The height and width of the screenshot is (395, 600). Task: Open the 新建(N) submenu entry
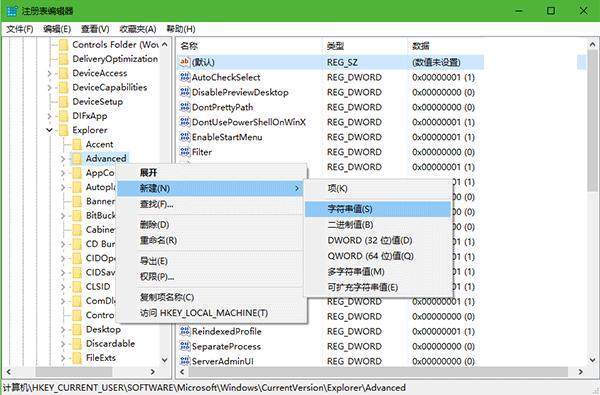pyautogui.click(x=210, y=188)
